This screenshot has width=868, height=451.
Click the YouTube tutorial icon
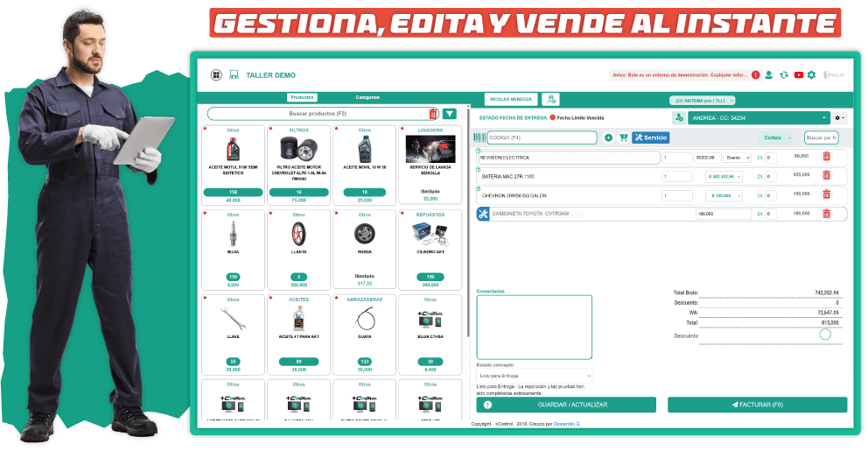(x=798, y=75)
